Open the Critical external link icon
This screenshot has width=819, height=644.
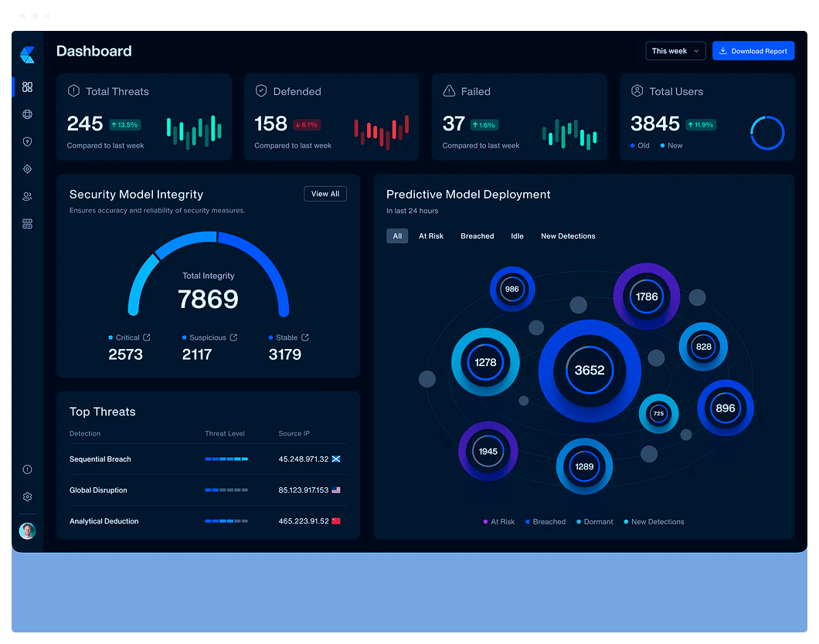point(147,337)
